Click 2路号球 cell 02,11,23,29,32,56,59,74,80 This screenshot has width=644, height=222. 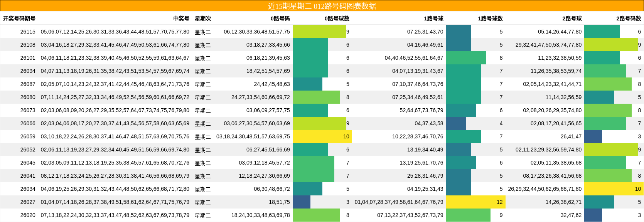click(549, 150)
